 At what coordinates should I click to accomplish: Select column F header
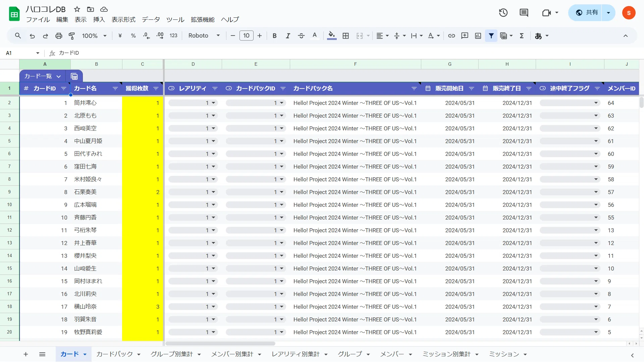[355, 64]
